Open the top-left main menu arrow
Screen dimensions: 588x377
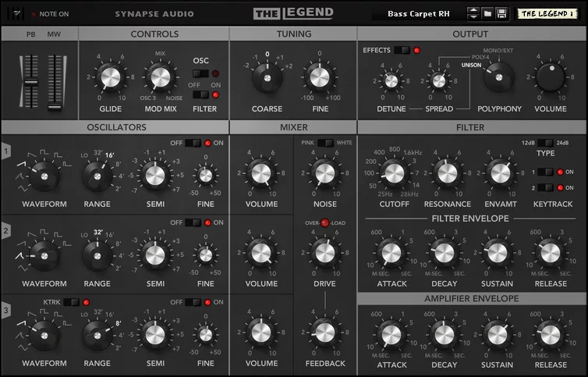tap(16, 13)
